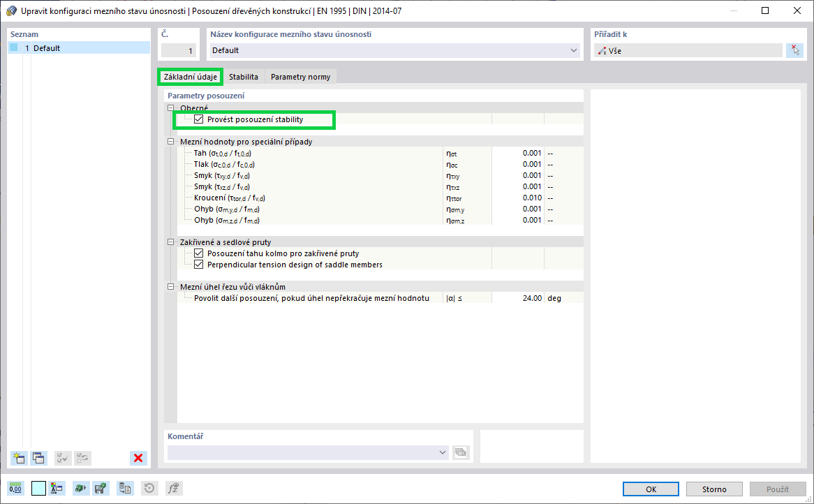
Task: Select the Default item in Seznam list
Action: pos(79,48)
